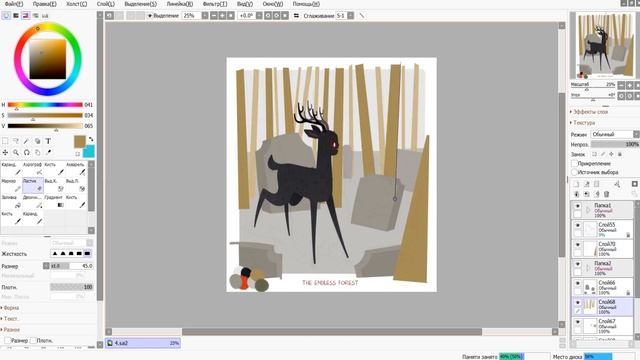Image resolution: width=640 pixels, height=360 pixels.
Task: Expand the Текст. brush section
Action: [x=9, y=318]
